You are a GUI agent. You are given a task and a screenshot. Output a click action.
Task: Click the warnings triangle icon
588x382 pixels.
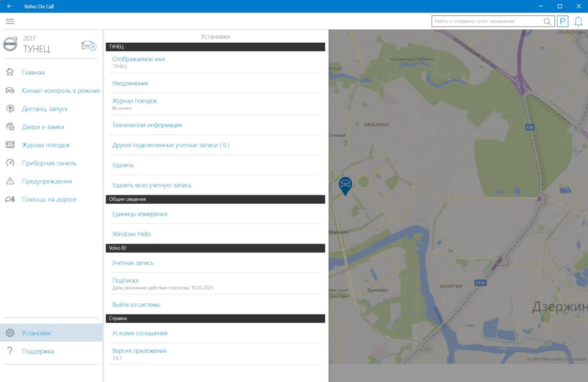click(x=10, y=181)
